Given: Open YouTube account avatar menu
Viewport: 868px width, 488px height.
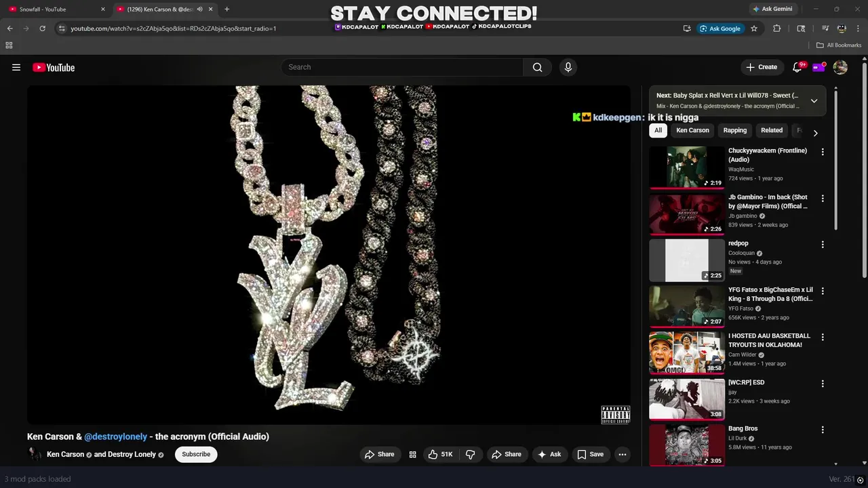Looking at the screenshot, I should tap(840, 67).
